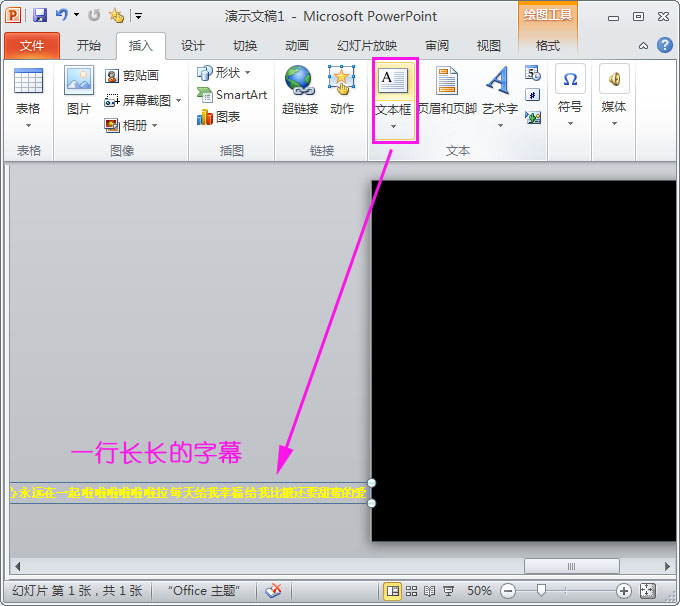This screenshot has width=680, height=606.
Task: Insert a 图片 (Picture)
Action: point(78,91)
